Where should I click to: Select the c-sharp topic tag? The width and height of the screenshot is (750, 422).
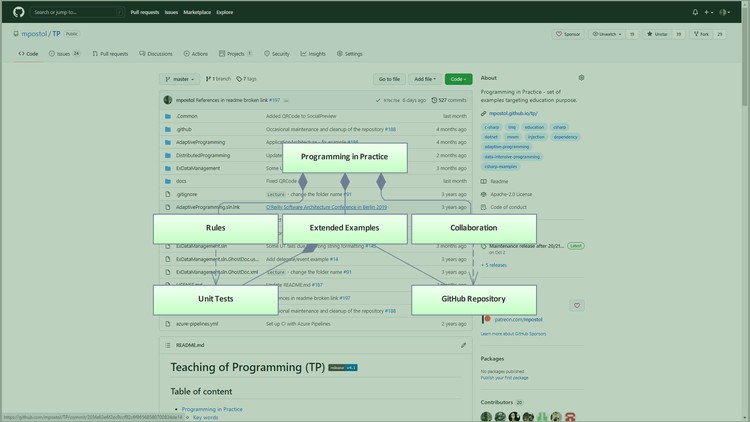click(x=492, y=127)
